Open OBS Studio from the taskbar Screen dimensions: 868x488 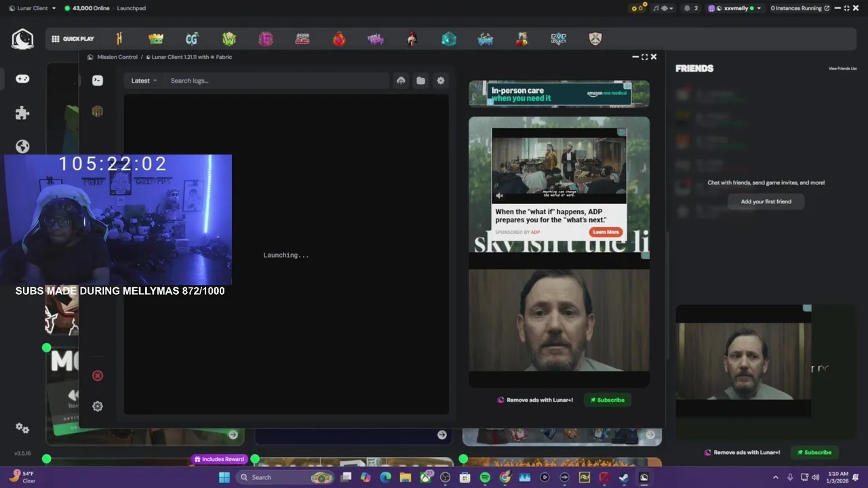(x=445, y=477)
